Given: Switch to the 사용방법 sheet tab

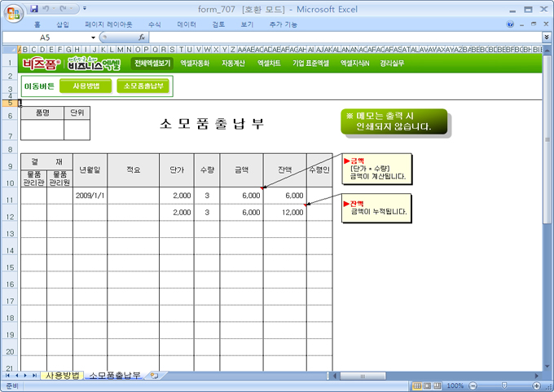Looking at the screenshot, I should point(62,376).
